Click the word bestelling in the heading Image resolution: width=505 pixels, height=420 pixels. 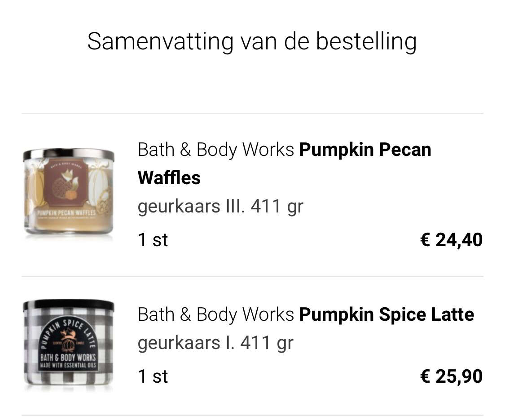point(366,41)
